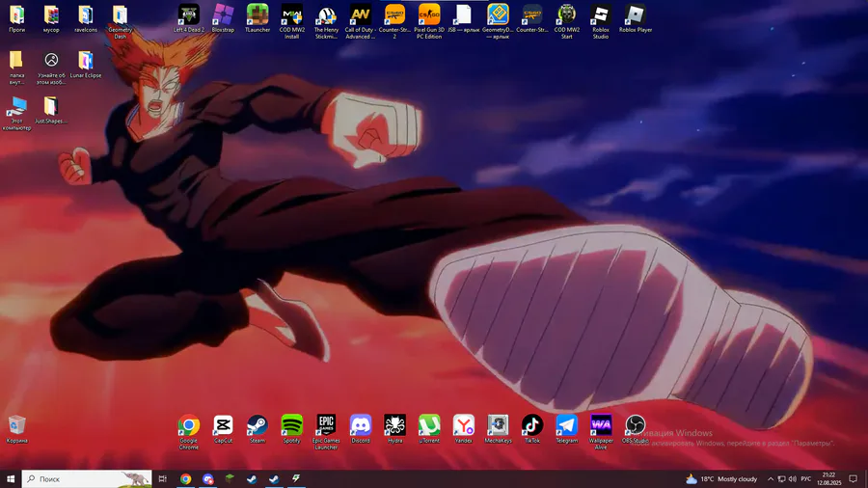Click the COD MW2 Start shortcut
This screenshot has height=488, width=868.
coord(566,21)
